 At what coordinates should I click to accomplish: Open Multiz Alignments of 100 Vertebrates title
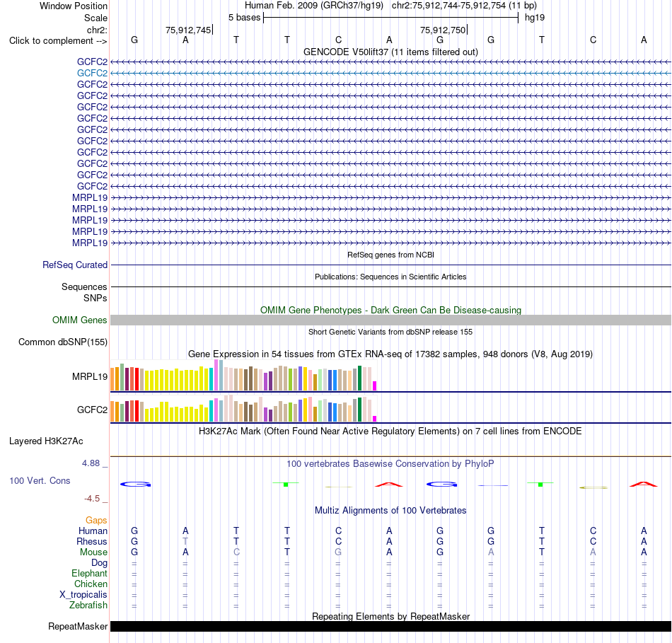pyautogui.click(x=390, y=511)
